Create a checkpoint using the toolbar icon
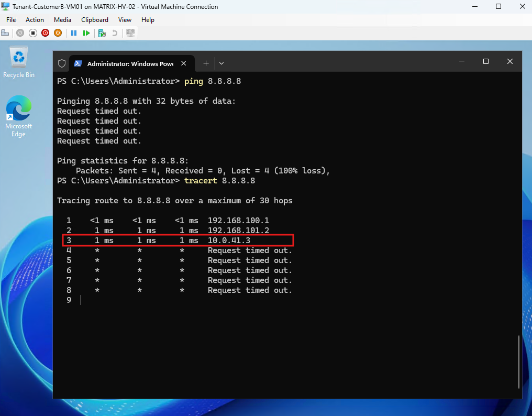The height and width of the screenshot is (416, 532). tap(102, 33)
